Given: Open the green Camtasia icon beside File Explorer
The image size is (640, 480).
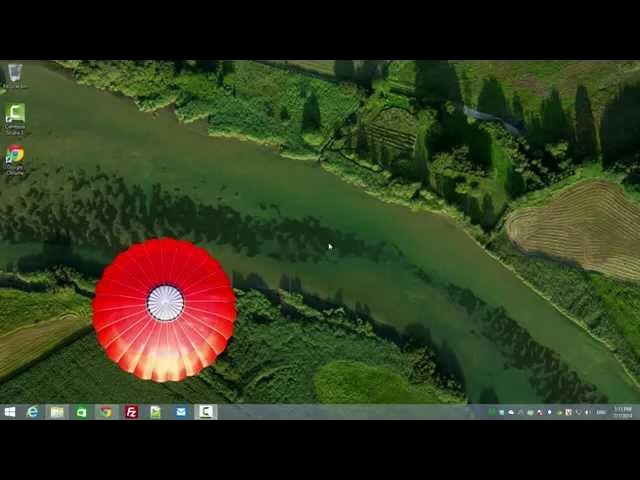Looking at the screenshot, I should 82,411.
